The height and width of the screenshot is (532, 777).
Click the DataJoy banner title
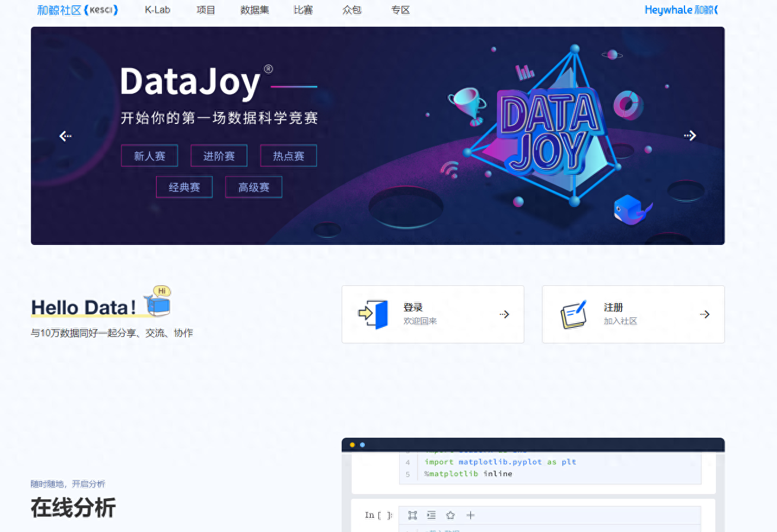[x=191, y=82]
